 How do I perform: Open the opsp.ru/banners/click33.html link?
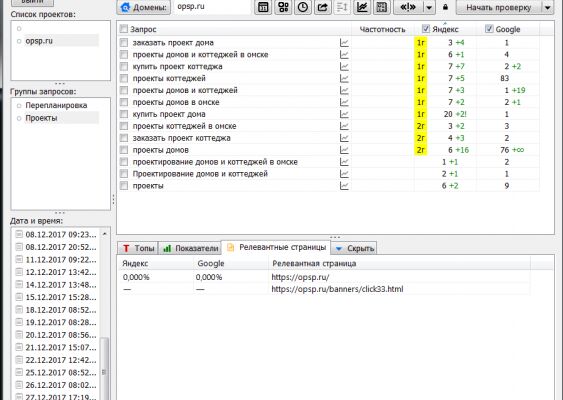(337, 289)
